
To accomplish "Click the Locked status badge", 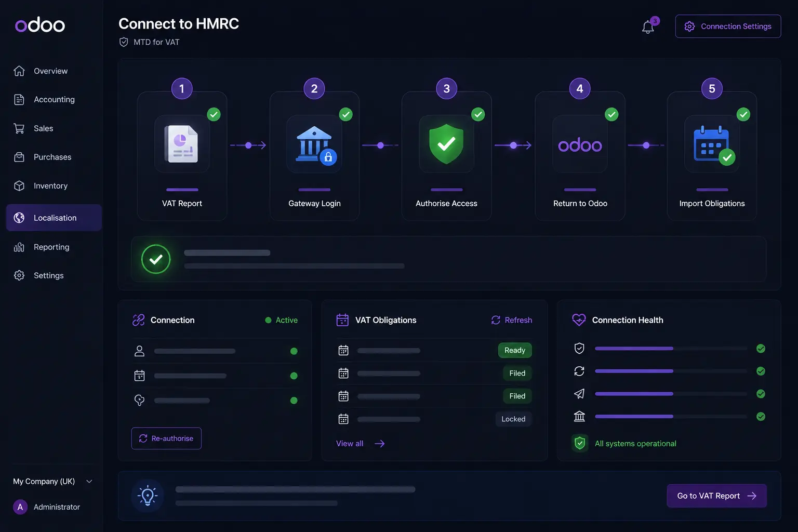I will tap(513, 419).
